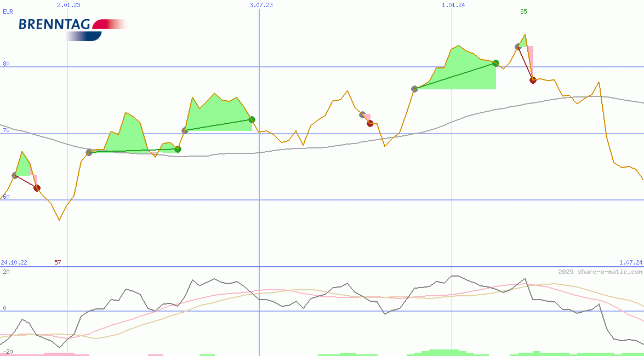Click the red marker between 3.07.23 and 1.01.24
Viewport: 644px width, 356px height.
(370, 123)
